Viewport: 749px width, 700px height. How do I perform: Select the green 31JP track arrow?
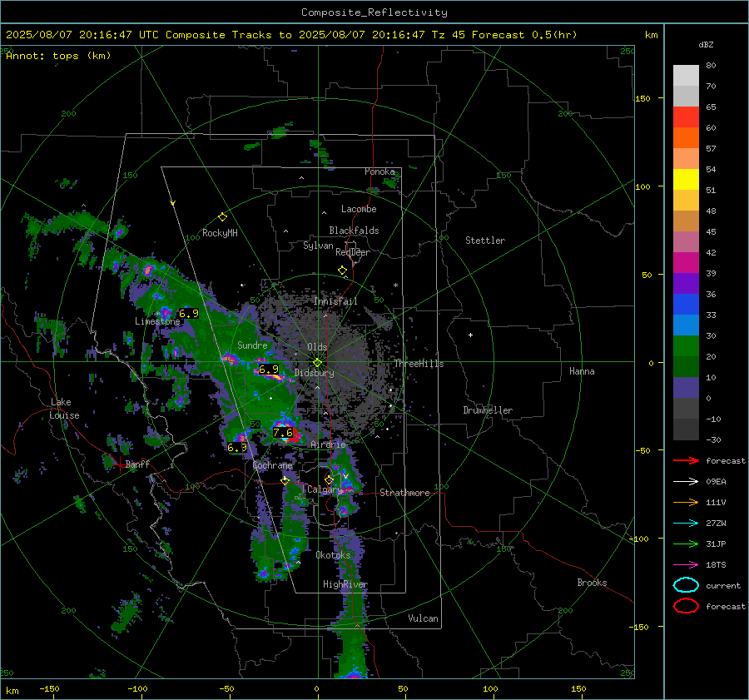point(686,544)
